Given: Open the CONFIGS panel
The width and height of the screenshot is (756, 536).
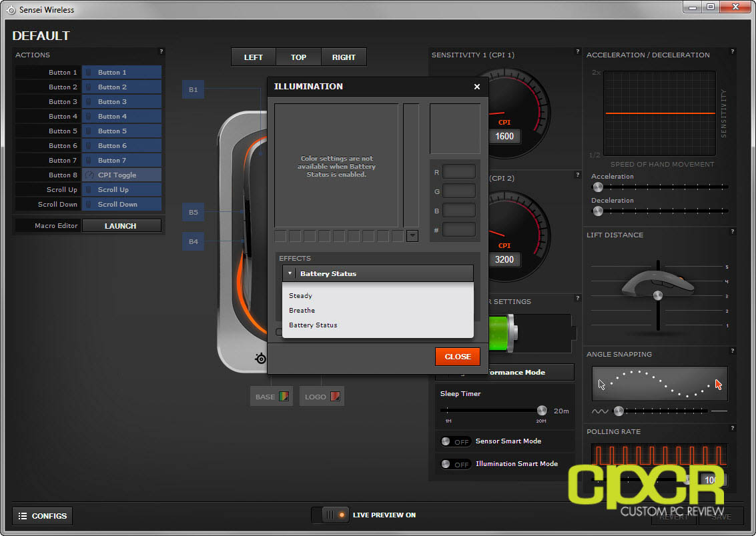Looking at the screenshot, I should [x=43, y=516].
